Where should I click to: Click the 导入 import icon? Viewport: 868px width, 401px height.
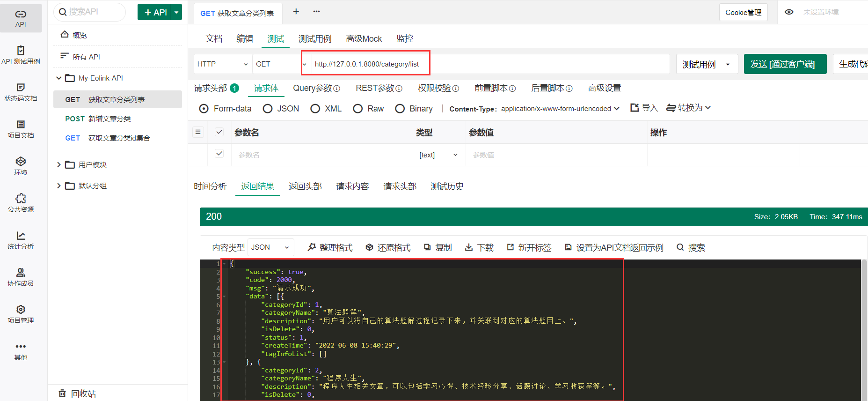point(635,108)
